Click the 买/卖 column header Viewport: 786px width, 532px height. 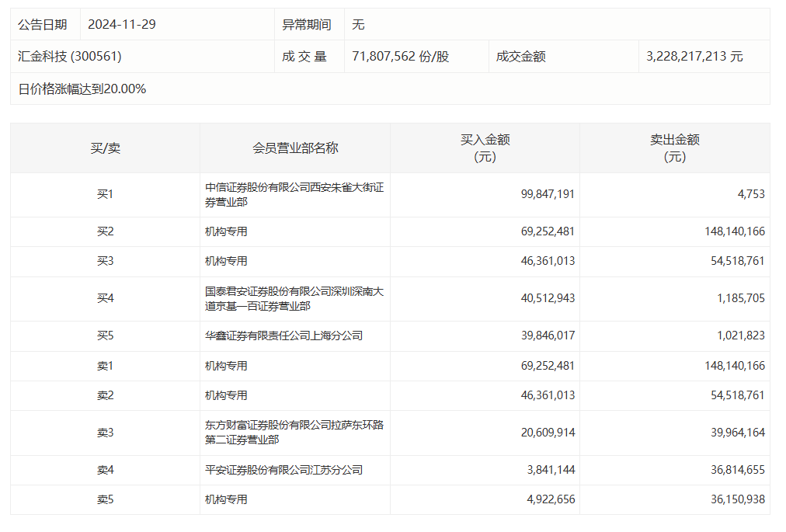pyautogui.click(x=105, y=148)
